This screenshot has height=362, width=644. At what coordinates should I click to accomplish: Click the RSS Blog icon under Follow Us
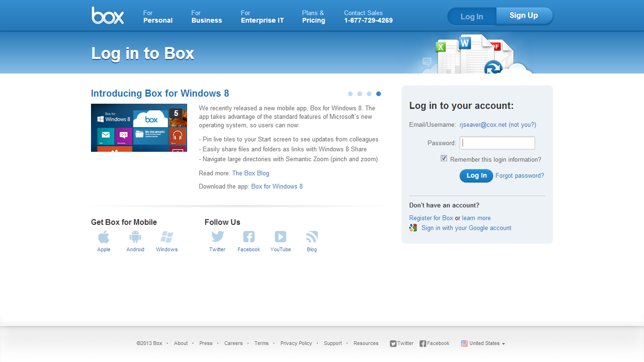click(312, 237)
